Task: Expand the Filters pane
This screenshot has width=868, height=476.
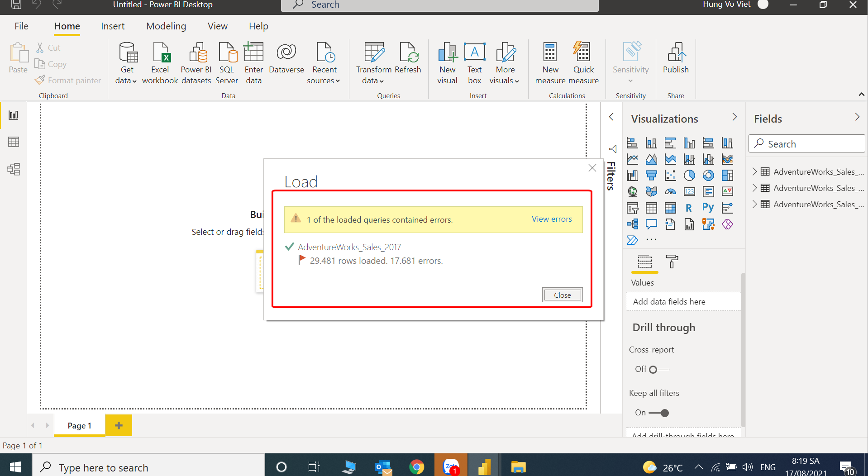Action: pyautogui.click(x=611, y=117)
